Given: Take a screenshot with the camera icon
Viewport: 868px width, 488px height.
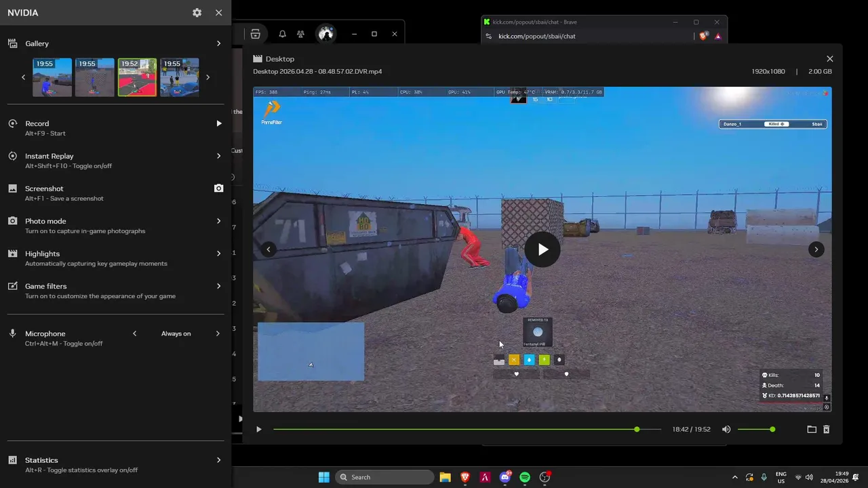Looking at the screenshot, I should (218, 188).
